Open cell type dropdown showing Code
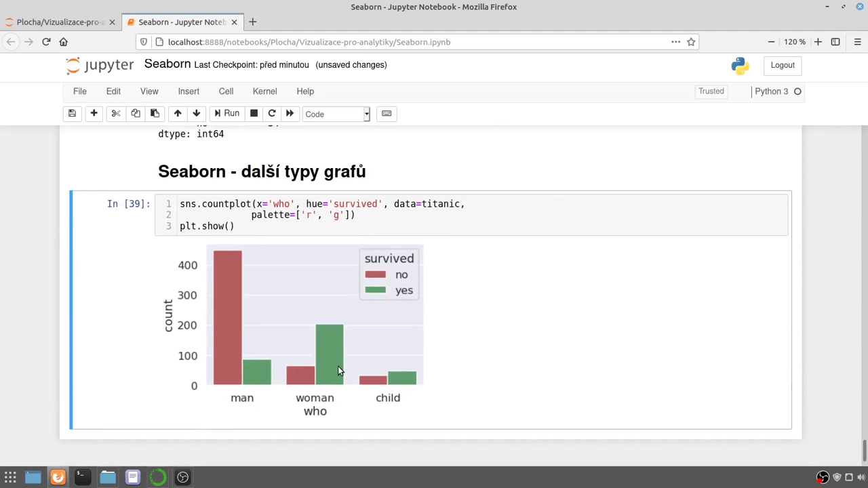The width and height of the screenshot is (868, 488). click(336, 114)
